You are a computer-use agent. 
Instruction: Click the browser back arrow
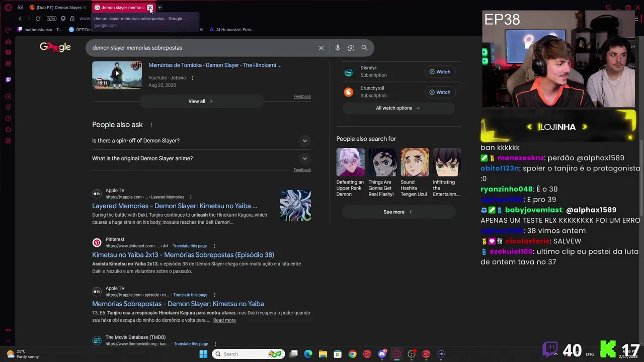pos(20,19)
